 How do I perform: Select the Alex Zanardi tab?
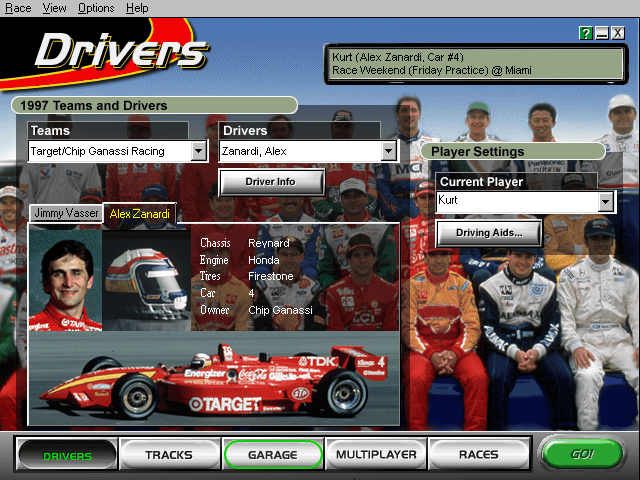click(x=140, y=213)
